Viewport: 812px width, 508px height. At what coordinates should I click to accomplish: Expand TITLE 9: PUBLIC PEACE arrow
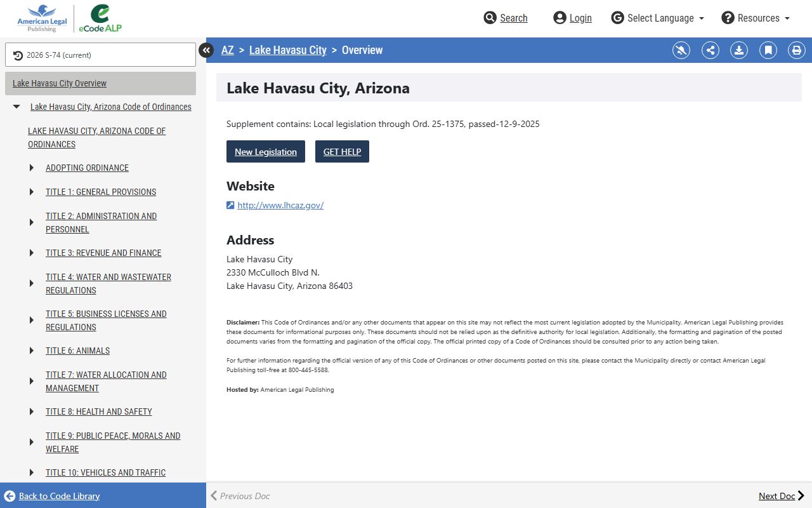tap(32, 443)
